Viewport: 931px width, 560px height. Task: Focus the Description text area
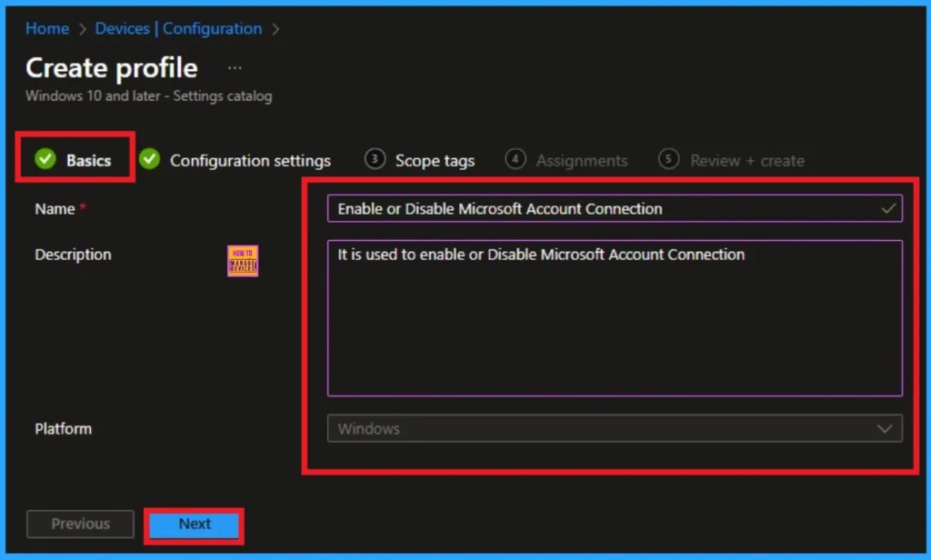615,317
